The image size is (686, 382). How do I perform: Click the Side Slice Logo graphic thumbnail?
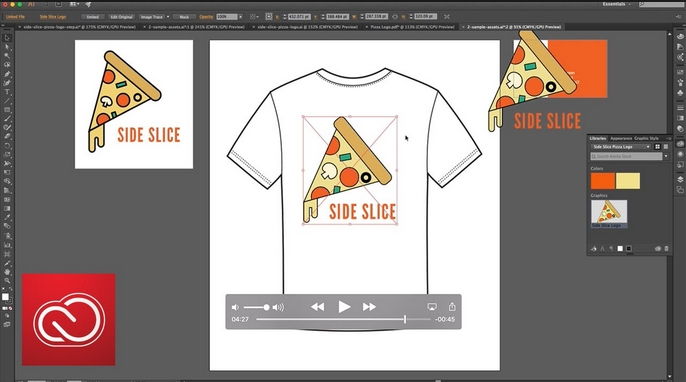(x=609, y=212)
